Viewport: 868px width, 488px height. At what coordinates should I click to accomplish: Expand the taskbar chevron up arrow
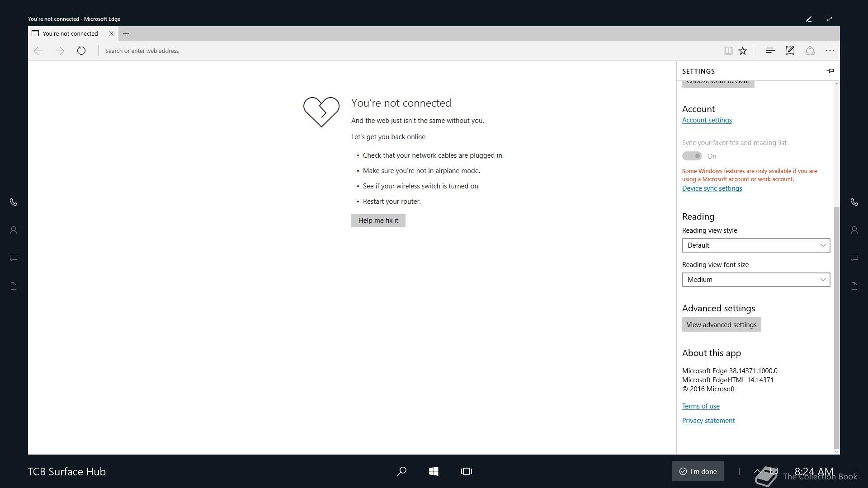pyautogui.click(x=758, y=471)
